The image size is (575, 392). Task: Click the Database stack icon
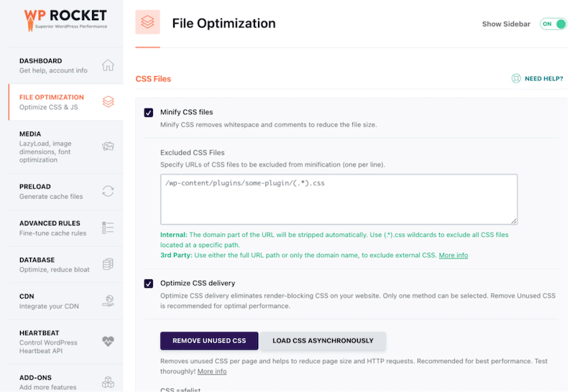coord(108,264)
